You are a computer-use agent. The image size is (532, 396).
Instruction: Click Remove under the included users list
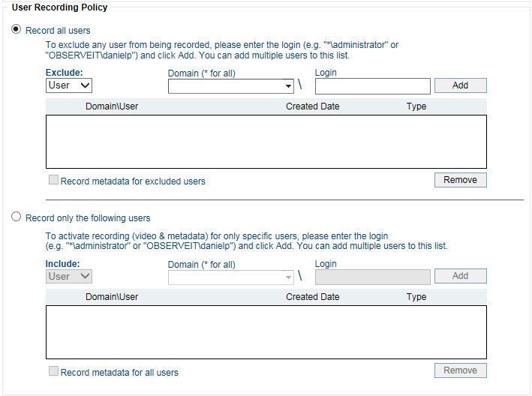[460, 370]
